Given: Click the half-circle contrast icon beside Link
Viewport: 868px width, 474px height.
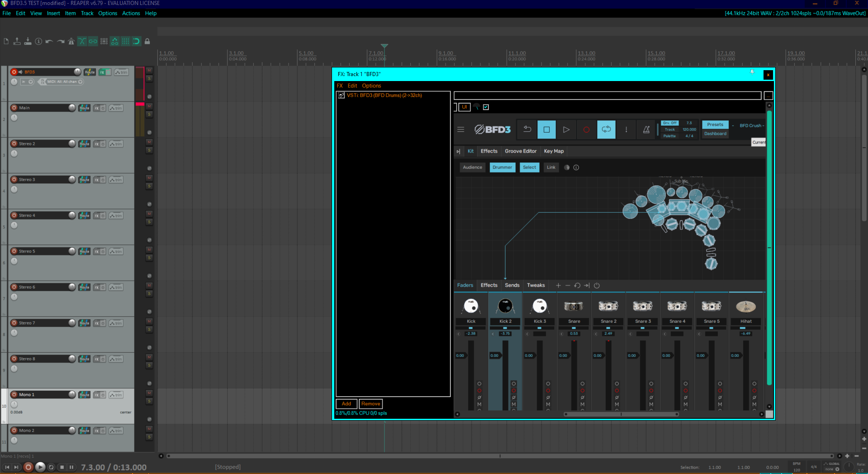Looking at the screenshot, I should point(567,168).
